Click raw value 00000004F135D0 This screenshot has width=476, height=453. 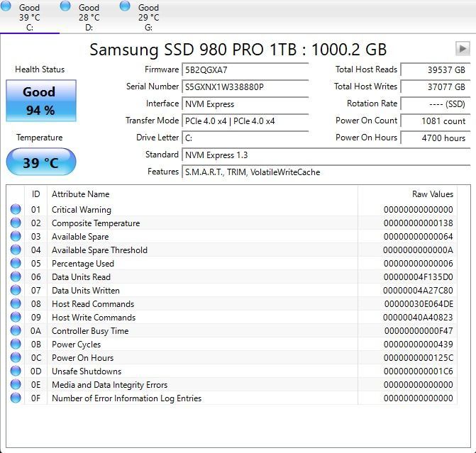(419, 277)
